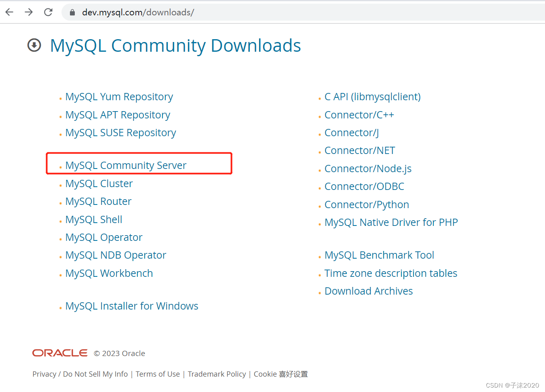Click the © 2023 Oracle text
545x392 pixels.
(x=119, y=354)
